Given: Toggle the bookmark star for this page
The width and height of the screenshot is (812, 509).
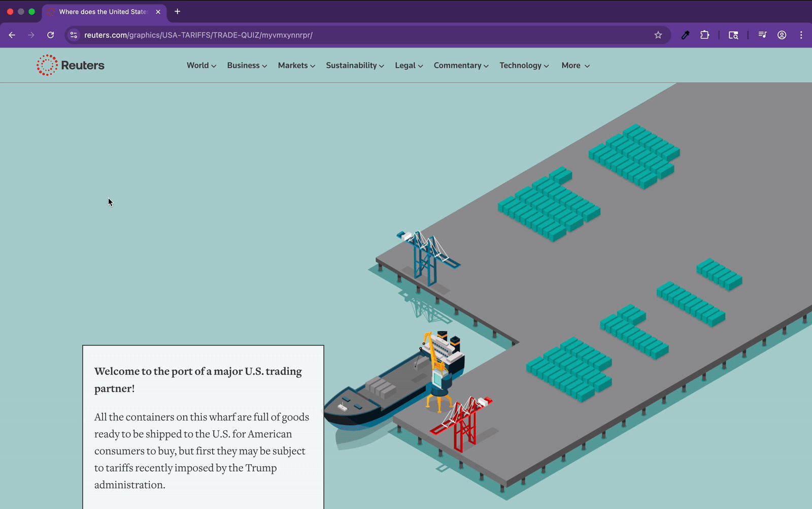Looking at the screenshot, I should (x=658, y=35).
